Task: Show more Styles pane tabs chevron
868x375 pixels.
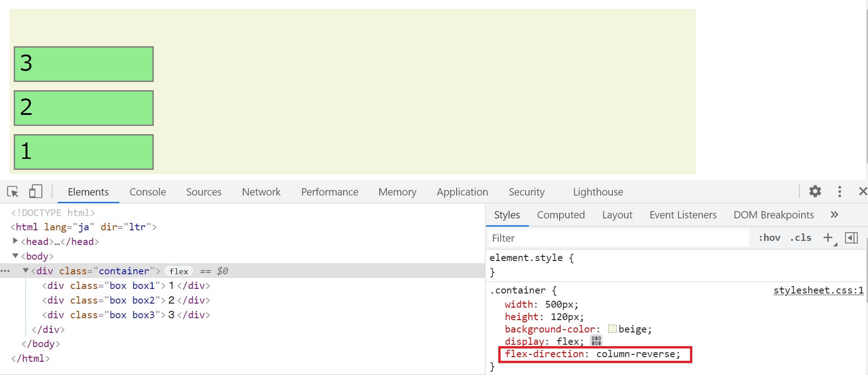Action: point(834,215)
